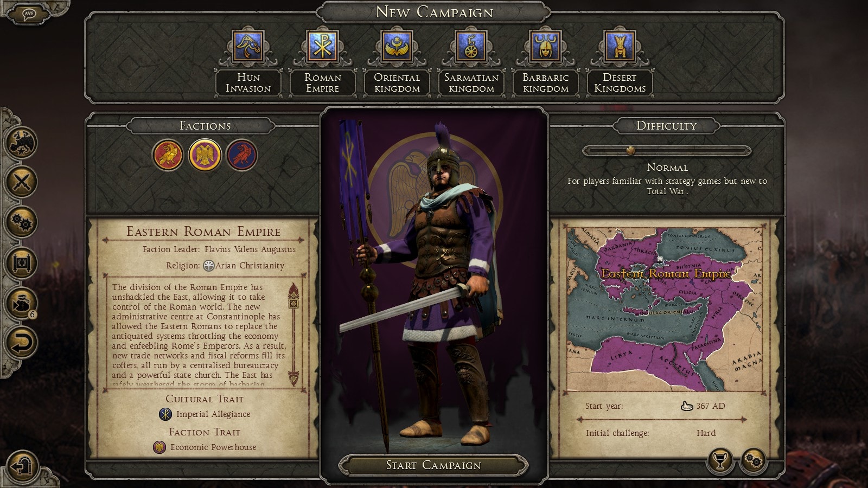The image size is (868, 488).
Task: Select the purple-blue bird faction emblem
Action: click(x=241, y=155)
